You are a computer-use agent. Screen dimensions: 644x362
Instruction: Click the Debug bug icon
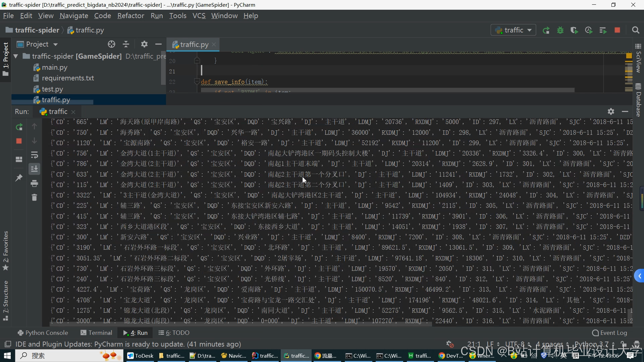point(560,31)
